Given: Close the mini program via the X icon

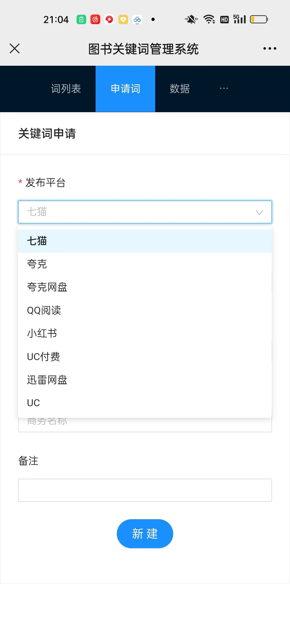Looking at the screenshot, I should pyautogui.click(x=15, y=48).
